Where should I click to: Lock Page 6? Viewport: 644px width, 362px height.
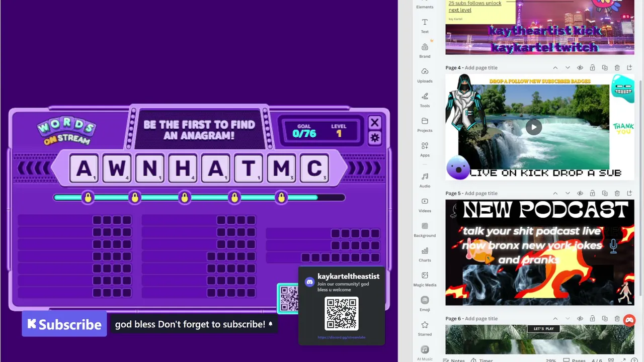(592, 319)
